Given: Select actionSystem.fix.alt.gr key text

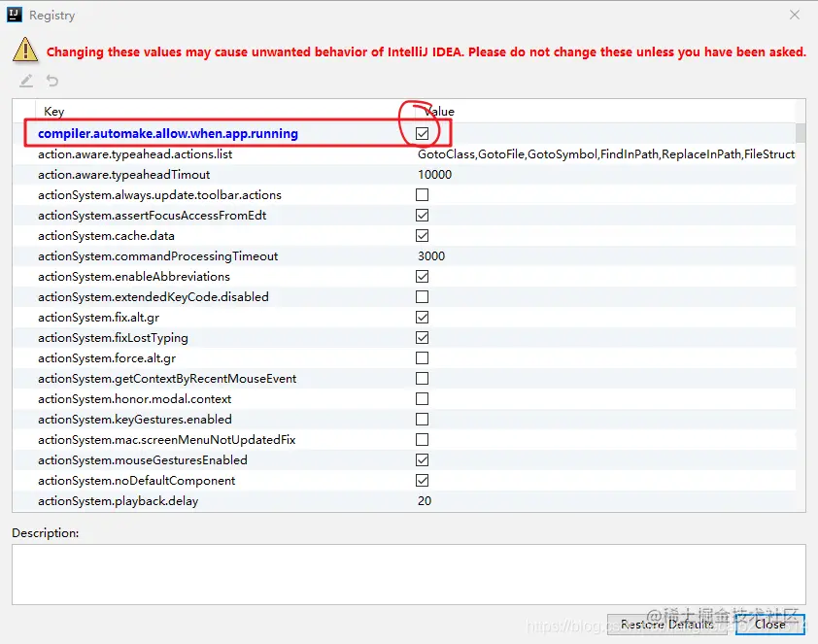Looking at the screenshot, I should click(98, 317).
